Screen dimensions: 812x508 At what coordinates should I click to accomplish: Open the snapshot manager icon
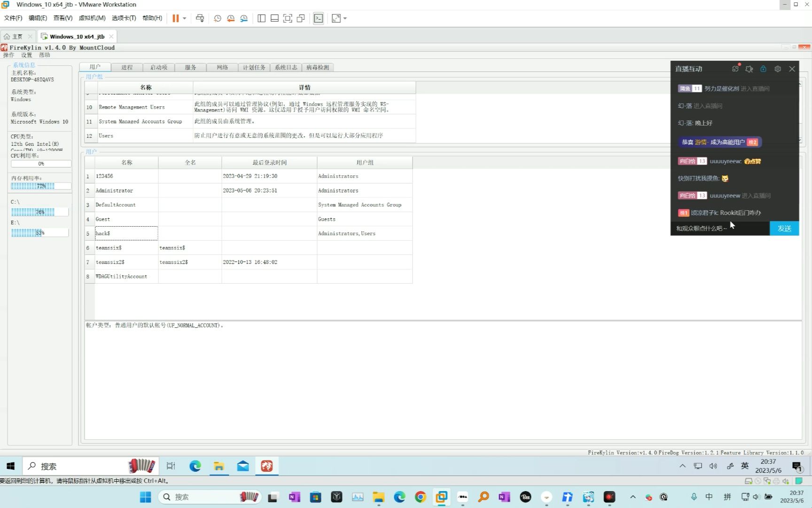(244, 18)
